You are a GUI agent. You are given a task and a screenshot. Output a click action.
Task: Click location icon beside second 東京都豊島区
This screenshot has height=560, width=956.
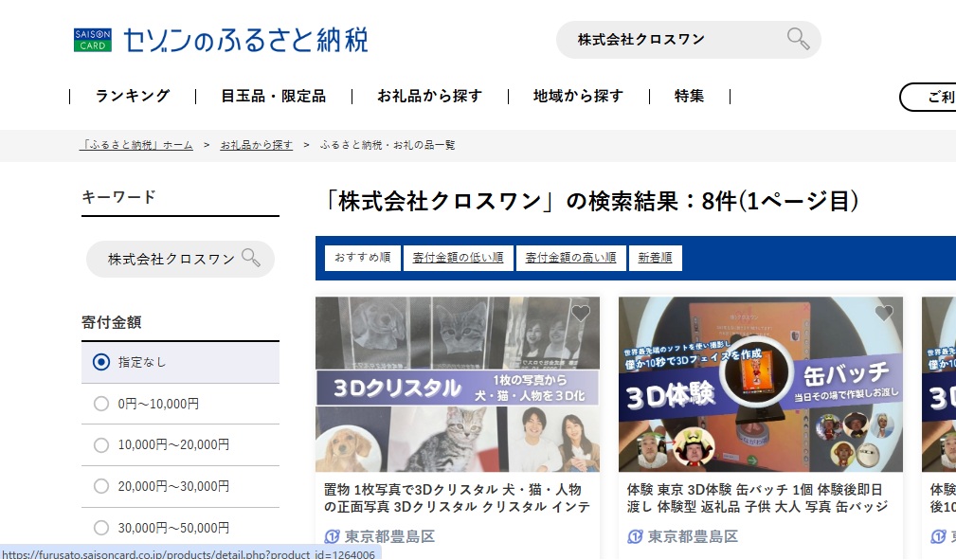635,536
